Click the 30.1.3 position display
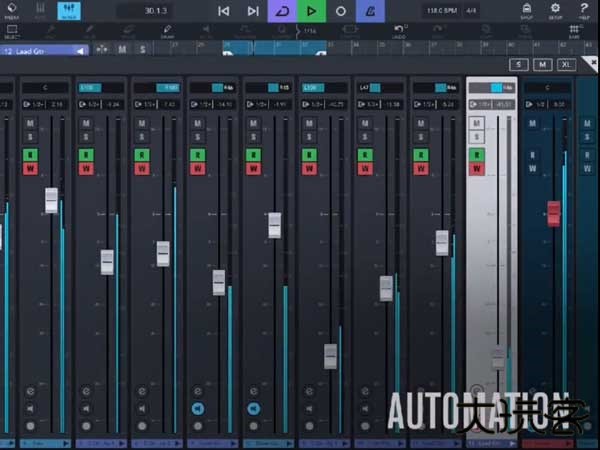The width and height of the screenshot is (600, 450). coord(156,11)
